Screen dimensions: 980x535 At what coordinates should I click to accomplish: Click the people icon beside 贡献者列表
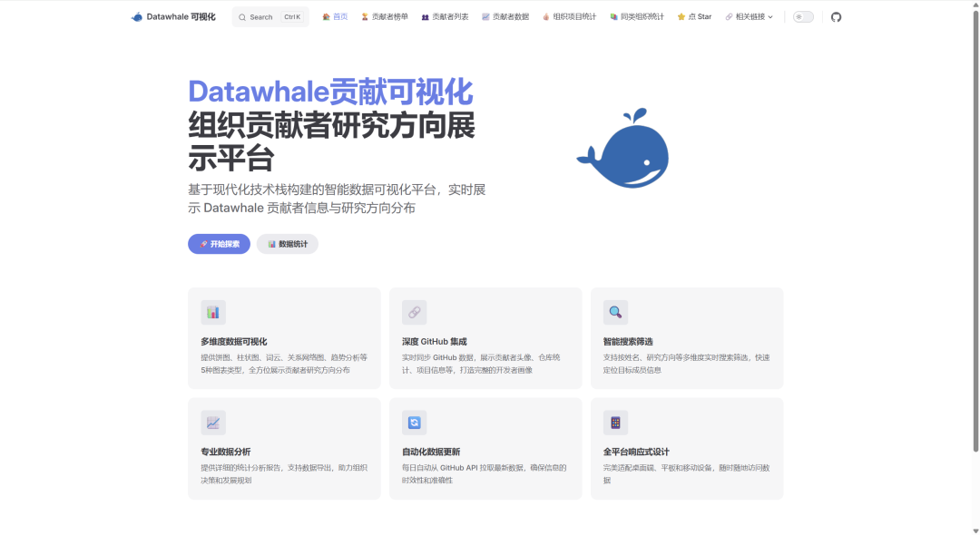pyautogui.click(x=425, y=17)
